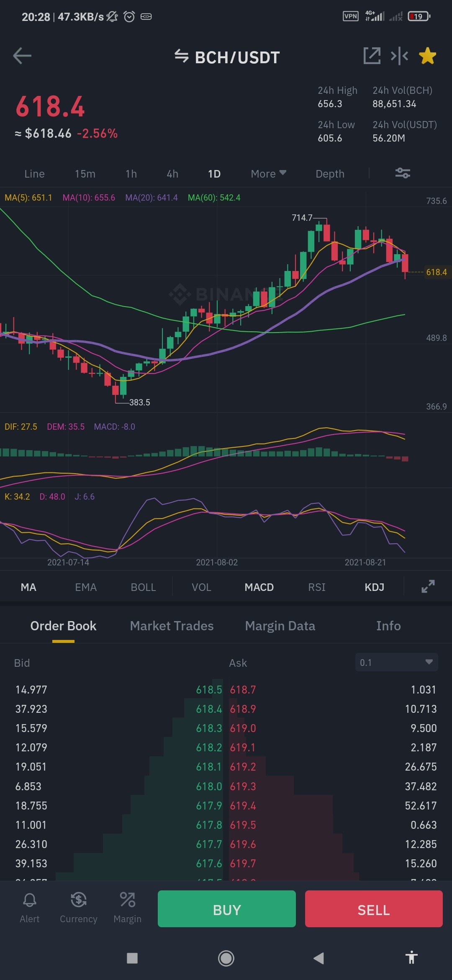Enable the BOLL overlay indicator
The width and height of the screenshot is (452, 980).
coord(143,587)
